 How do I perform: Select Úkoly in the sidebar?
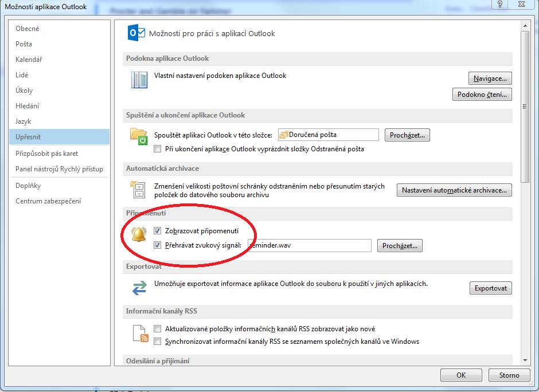tap(59, 91)
